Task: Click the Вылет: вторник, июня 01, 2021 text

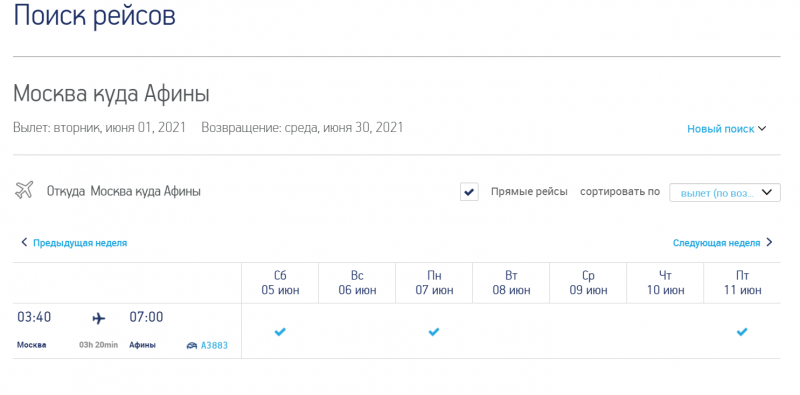Action: click(x=99, y=128)
